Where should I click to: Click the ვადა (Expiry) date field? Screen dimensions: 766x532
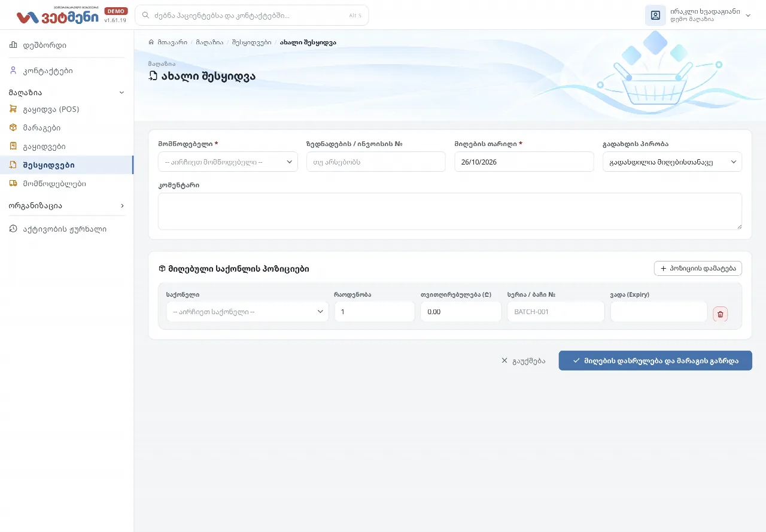659,312
